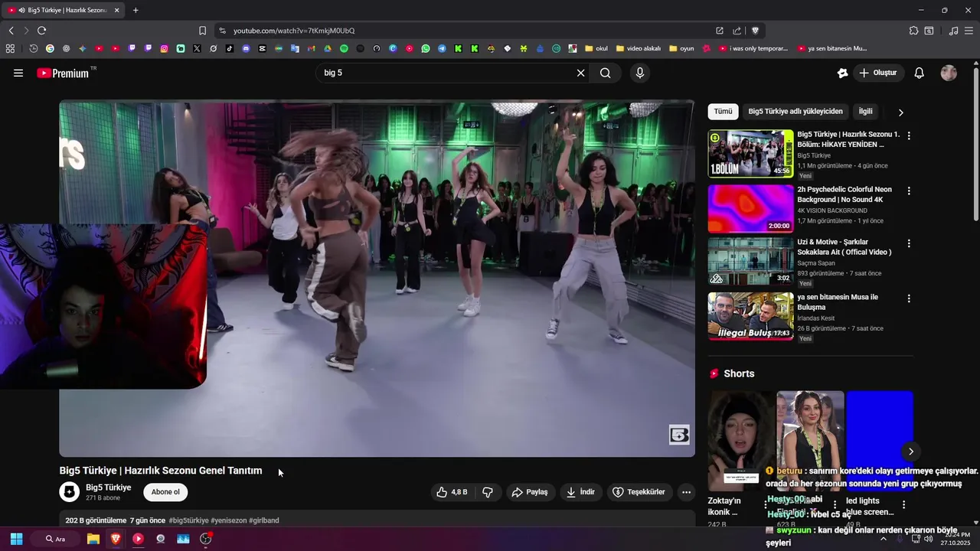This screenshot has width=980, height=551.
Task: Open the okul bookmarks folder
Action: point(596,48)
